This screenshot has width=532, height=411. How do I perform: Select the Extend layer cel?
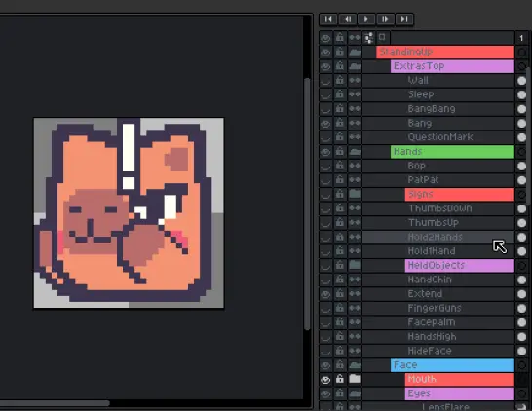click(x=521, y=294)
